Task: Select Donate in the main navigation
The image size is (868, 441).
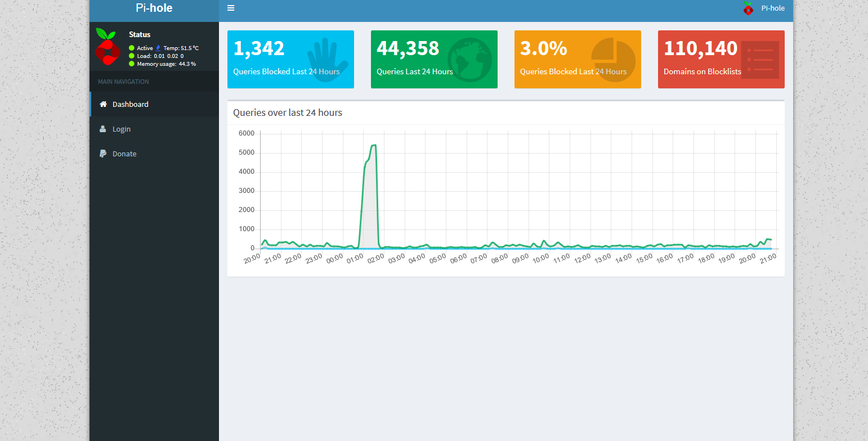Action: pos(124,154)
